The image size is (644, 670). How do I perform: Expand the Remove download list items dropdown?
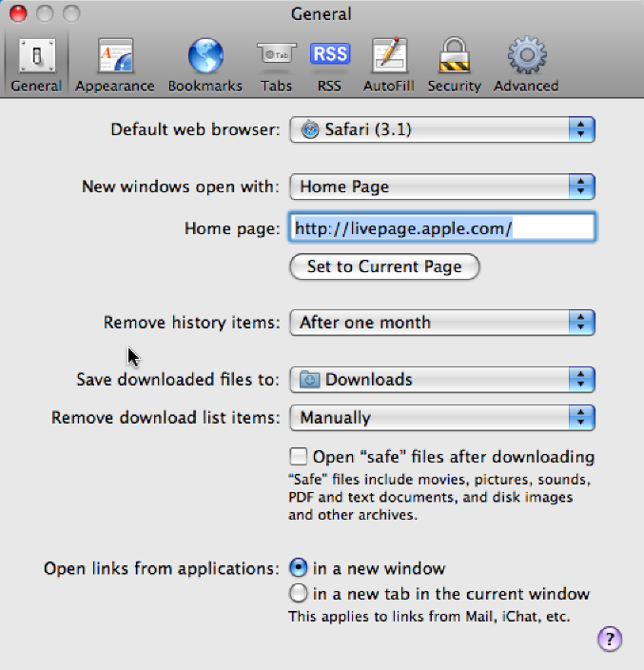pos(442,418)
